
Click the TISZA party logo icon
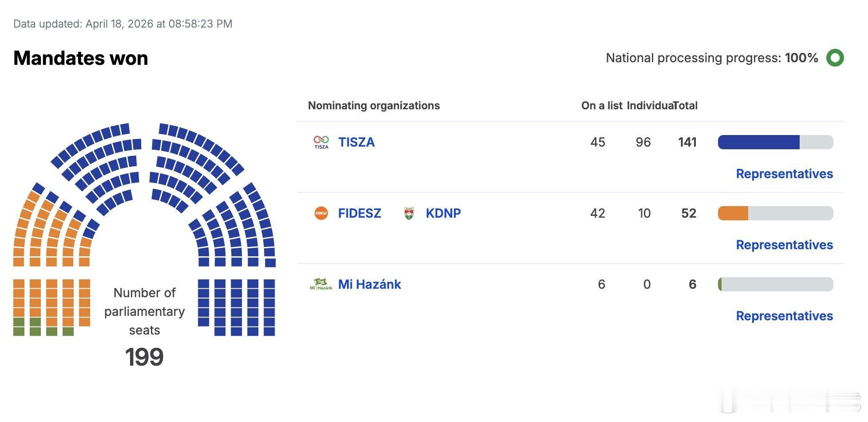(321, 142)
